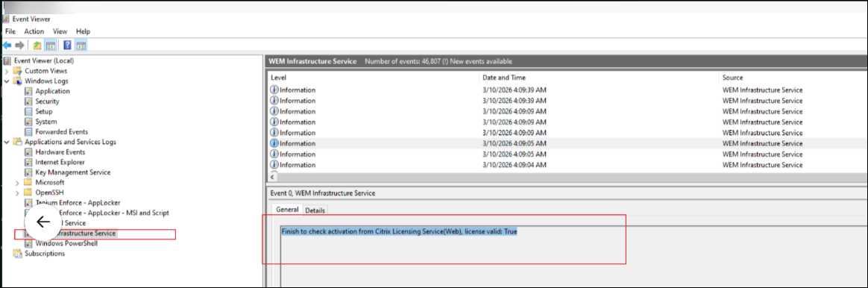Select the highlighted event row in list
This screenshot has width=868, height=288.
coord(567,143)
